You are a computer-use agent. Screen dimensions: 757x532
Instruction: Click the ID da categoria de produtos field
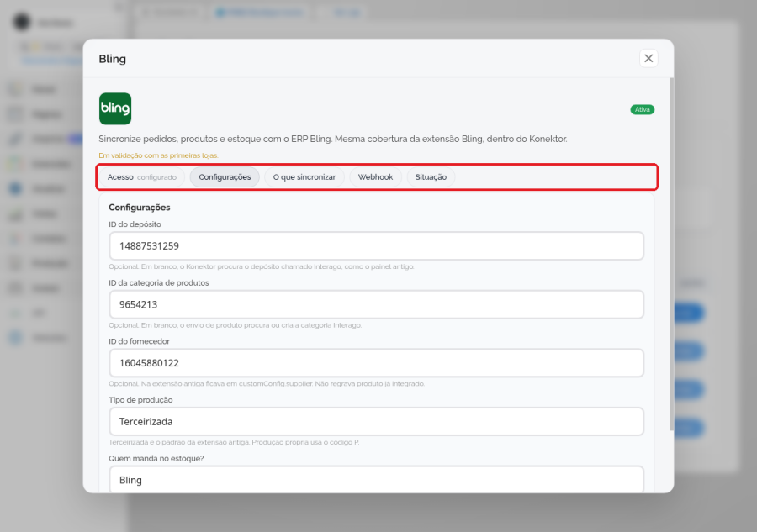point(376,304)
